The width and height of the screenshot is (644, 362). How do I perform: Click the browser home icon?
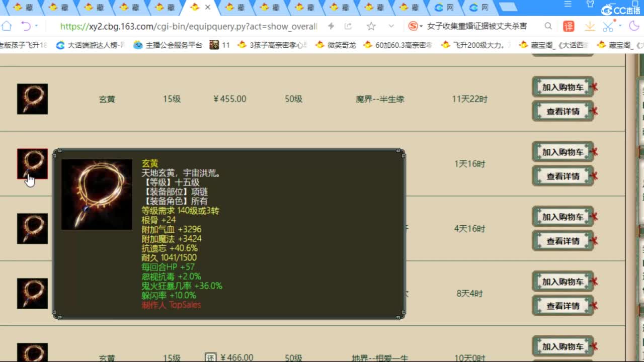pyautogui.click(x=6, y=26)
